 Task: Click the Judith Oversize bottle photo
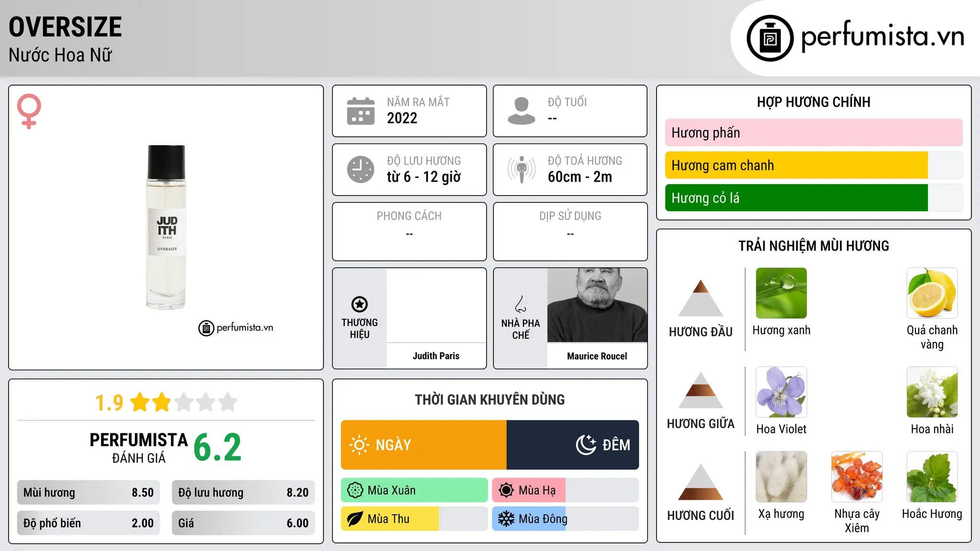click(166, 227)
